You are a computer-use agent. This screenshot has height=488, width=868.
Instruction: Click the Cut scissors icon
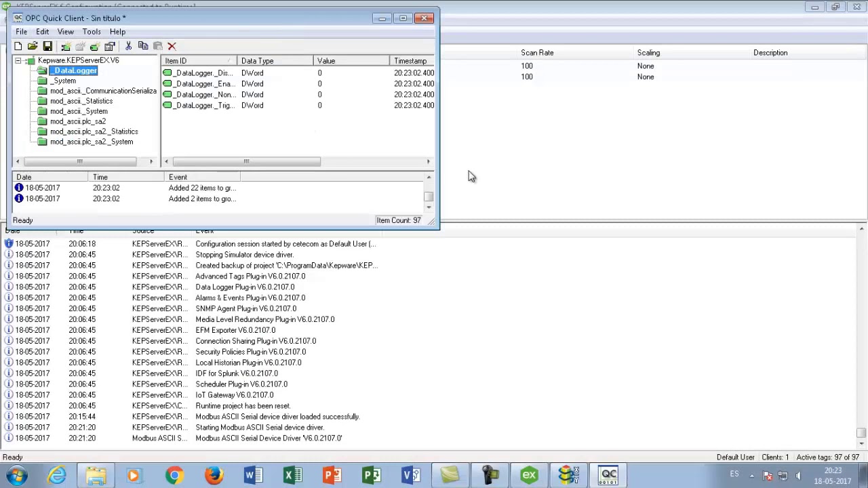(128, 46)
